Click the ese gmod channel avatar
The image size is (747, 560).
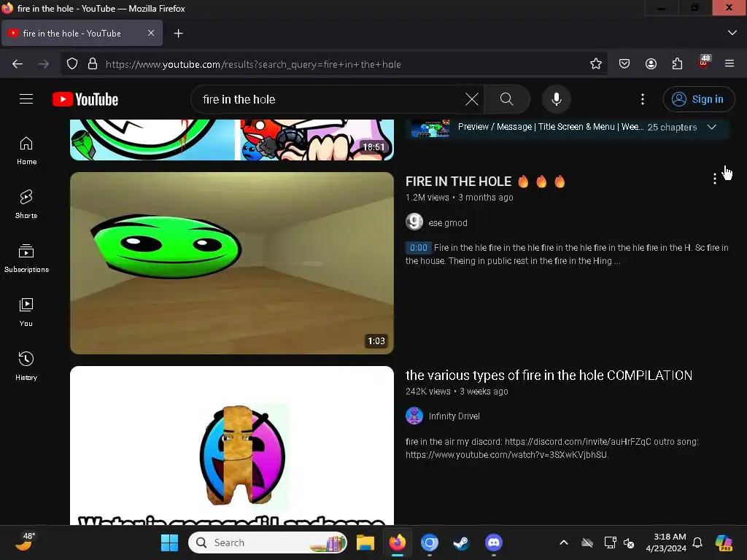pyautogui.click(x=414, y=222)
